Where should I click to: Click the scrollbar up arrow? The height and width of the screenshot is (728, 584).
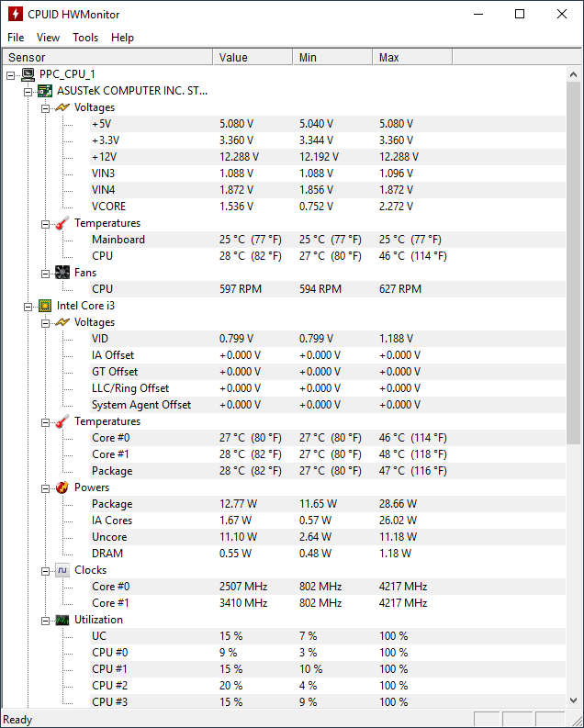tap(573, 74)
